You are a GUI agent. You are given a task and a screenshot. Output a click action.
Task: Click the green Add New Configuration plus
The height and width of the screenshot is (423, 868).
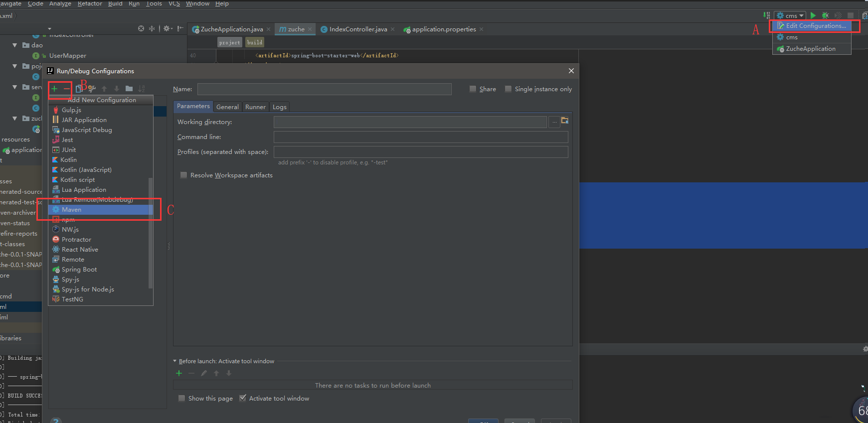tap(54, 89)
